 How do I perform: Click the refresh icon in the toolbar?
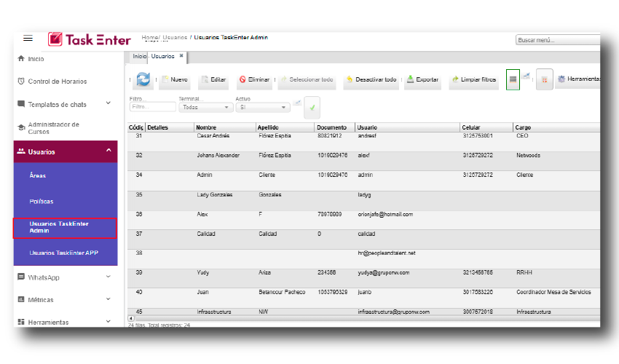tap(143, 79)
